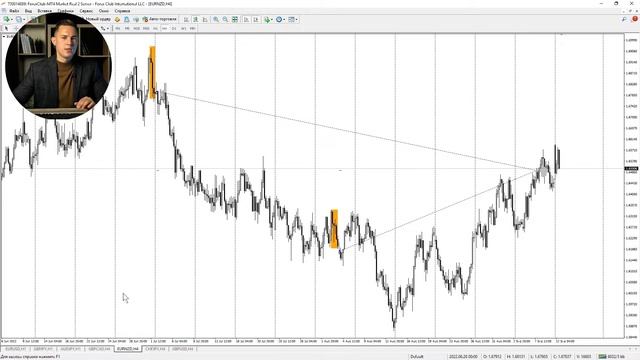
Task: Open the Periods clock icon
Action: point(279,19)
